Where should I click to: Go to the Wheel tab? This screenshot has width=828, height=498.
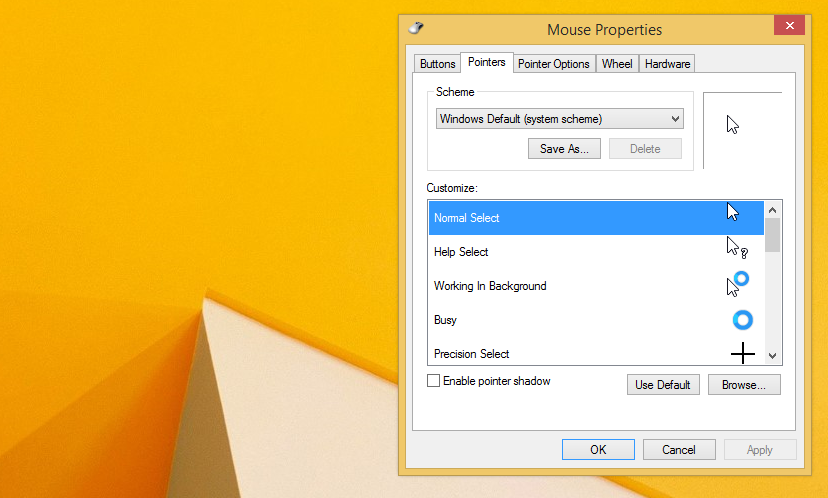click(617, 64)
